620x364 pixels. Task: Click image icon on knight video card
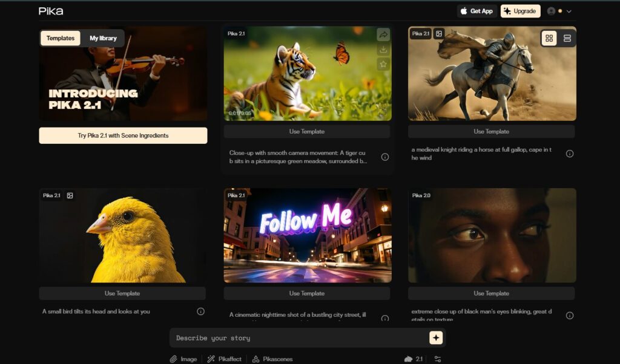tap(439, 33)
